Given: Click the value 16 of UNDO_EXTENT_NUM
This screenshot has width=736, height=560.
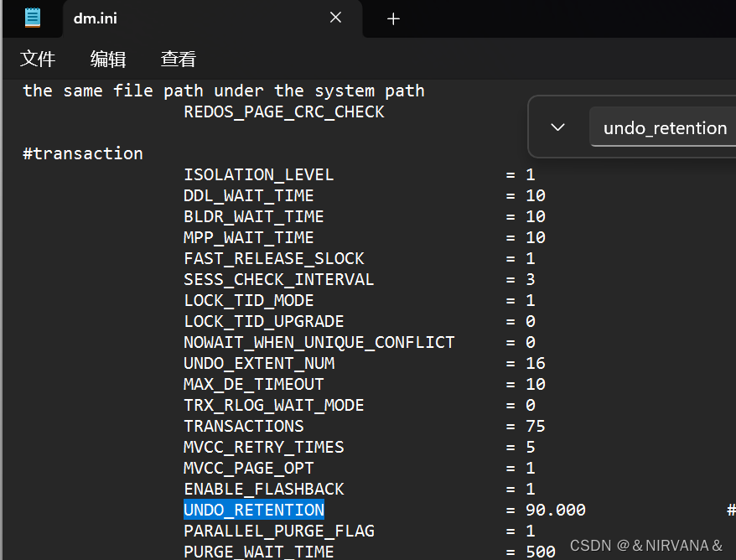Looking at the screenshot, I should pos(536,363).
